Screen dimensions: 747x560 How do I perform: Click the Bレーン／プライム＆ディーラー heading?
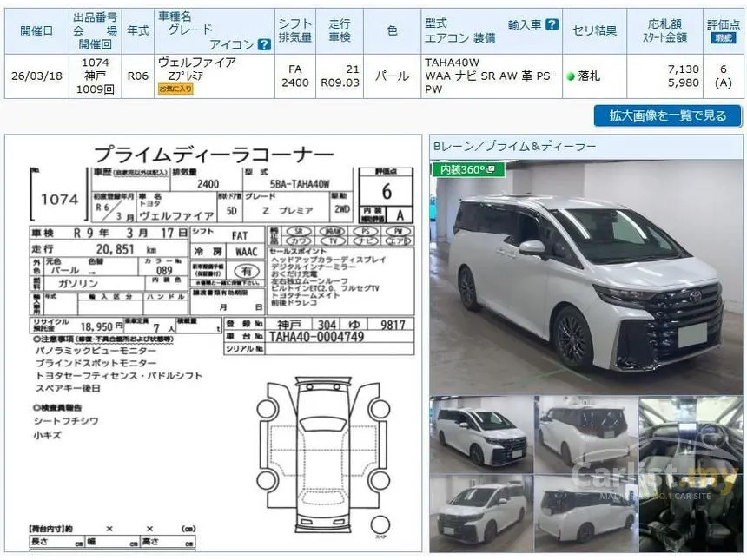click(x=514, y=146)
